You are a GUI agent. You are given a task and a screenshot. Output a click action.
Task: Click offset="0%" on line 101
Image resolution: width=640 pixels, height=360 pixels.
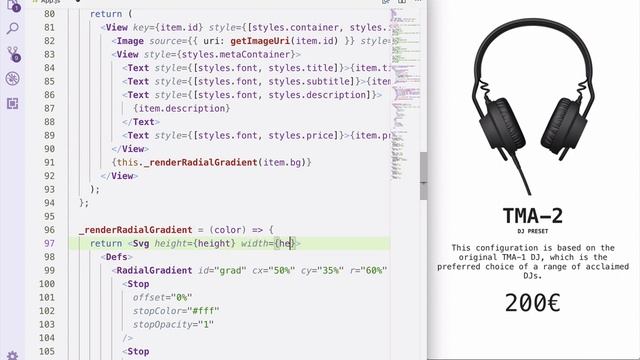[162, 298]
